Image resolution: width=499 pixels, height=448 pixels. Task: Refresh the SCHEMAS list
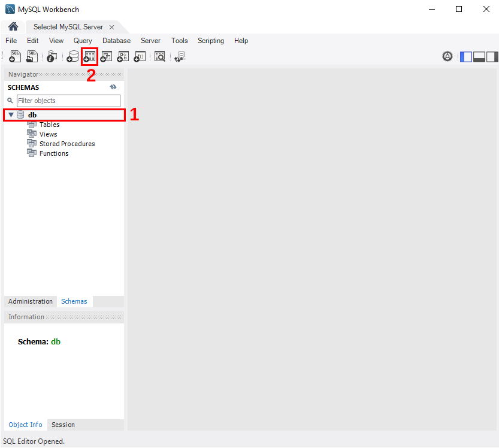tap(113, 87)
